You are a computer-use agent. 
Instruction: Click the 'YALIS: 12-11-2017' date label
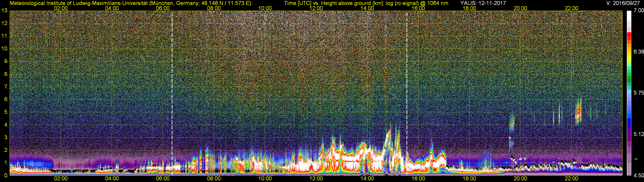click(x=483, y=3)
